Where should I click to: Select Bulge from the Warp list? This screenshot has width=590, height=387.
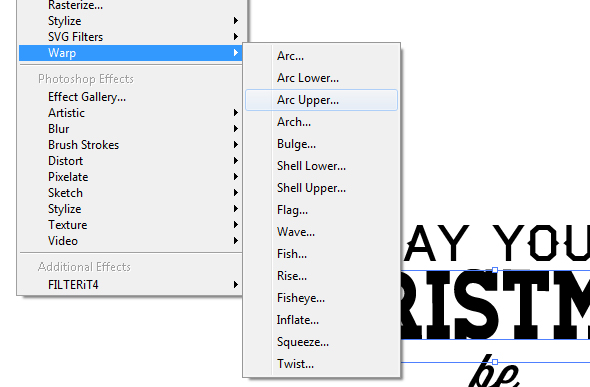point(321,144)
